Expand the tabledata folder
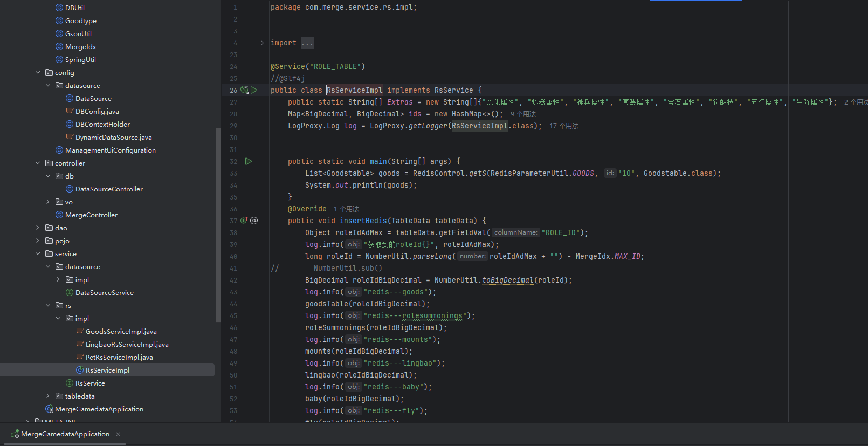868x446 pixels. [48, 396]
